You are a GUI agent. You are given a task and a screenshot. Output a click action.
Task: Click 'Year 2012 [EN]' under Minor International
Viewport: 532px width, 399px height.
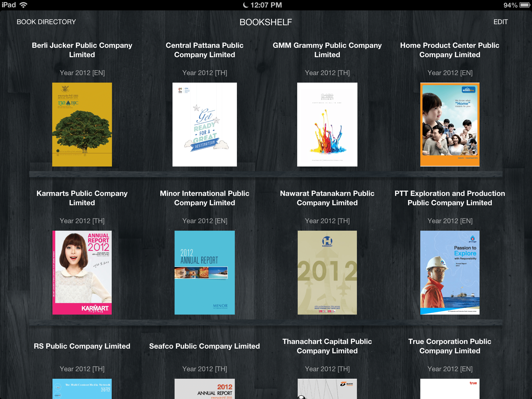[x=205, y=221]
